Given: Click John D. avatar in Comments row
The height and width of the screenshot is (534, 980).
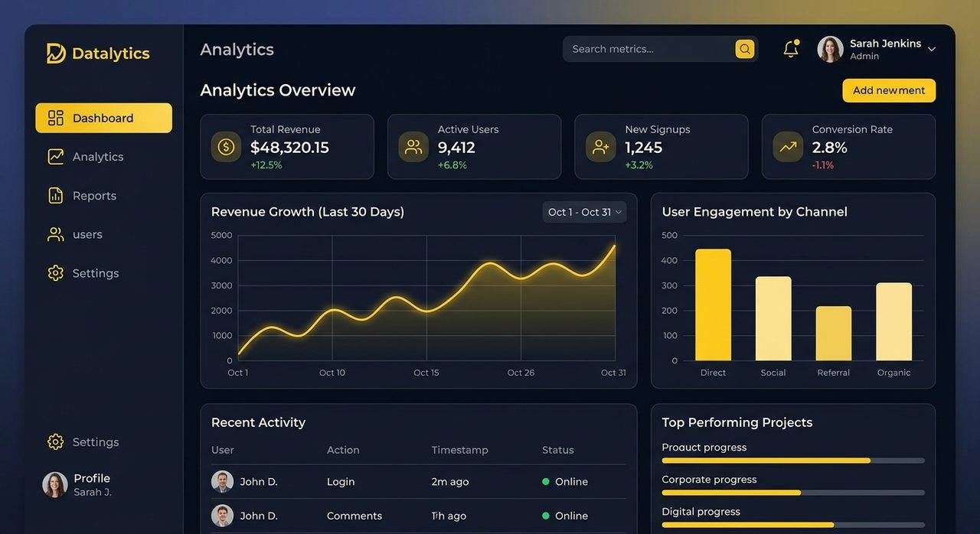Looking at the screenshot, I should tap(223, 516).
